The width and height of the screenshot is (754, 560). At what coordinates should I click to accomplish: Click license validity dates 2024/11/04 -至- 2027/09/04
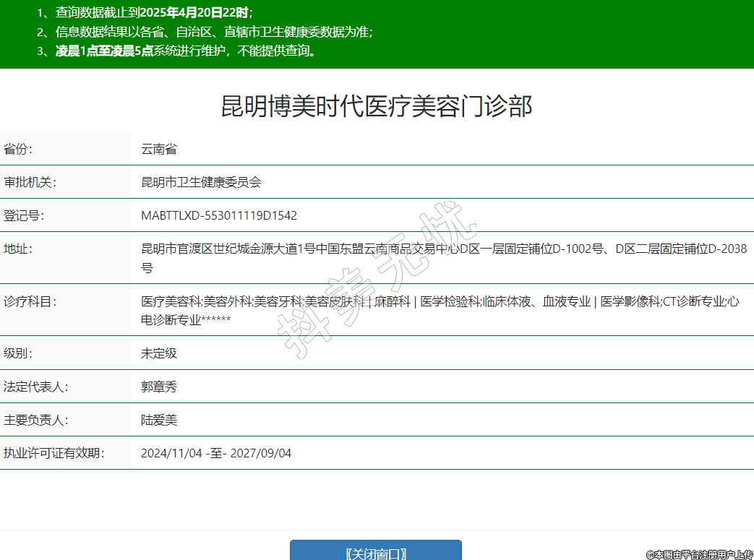coord(216,453)
